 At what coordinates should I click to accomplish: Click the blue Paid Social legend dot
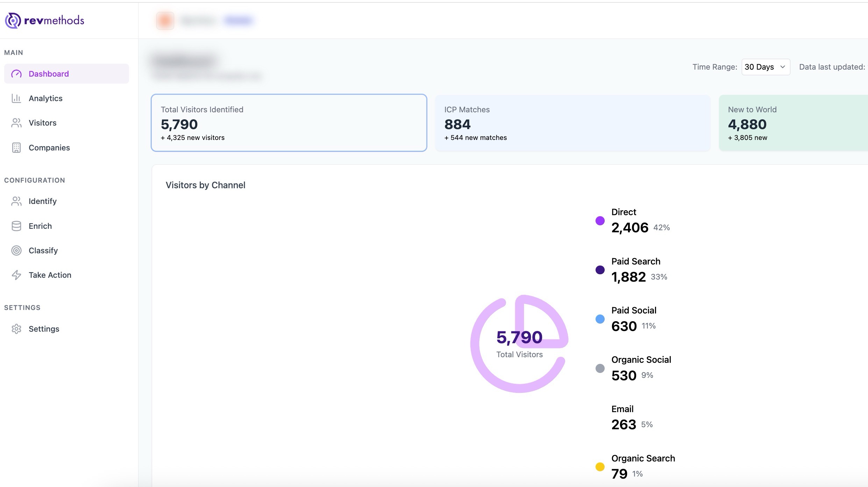pyautogui.click(x=600, y=319)
